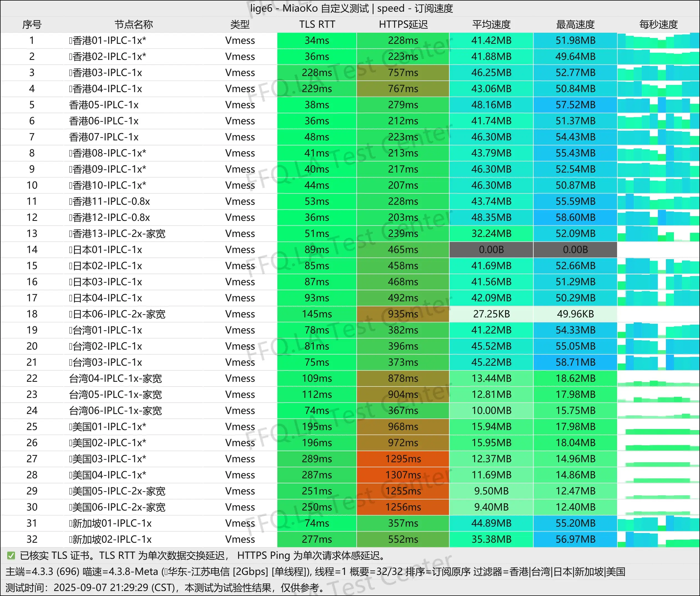700x596 pixels.
Task: Click the 测试时间 2025-09-07 footer line
Action: point(165,588)
